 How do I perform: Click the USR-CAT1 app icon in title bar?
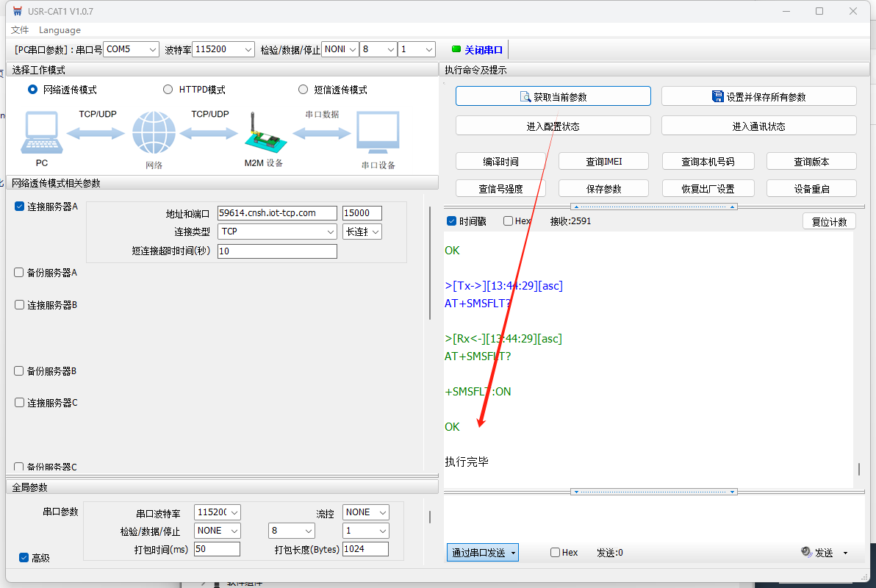18,12
